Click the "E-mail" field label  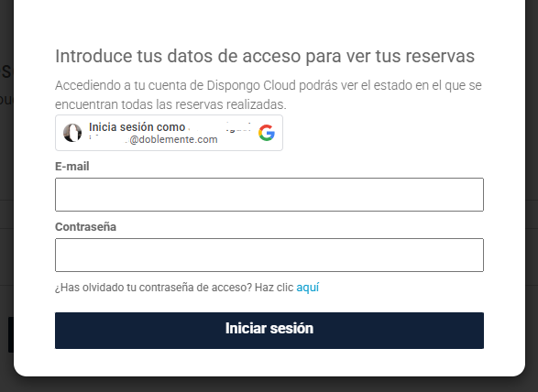click(x=72, y=167)
